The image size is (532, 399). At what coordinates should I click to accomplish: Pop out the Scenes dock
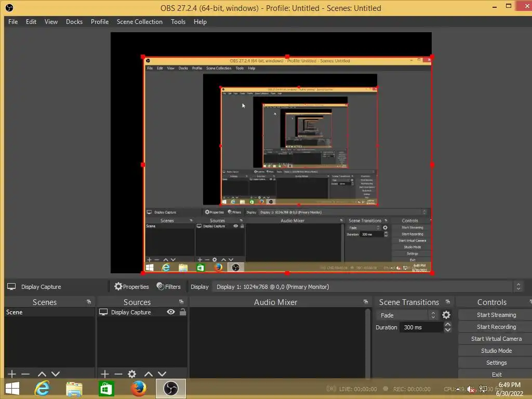coord(88,302)
